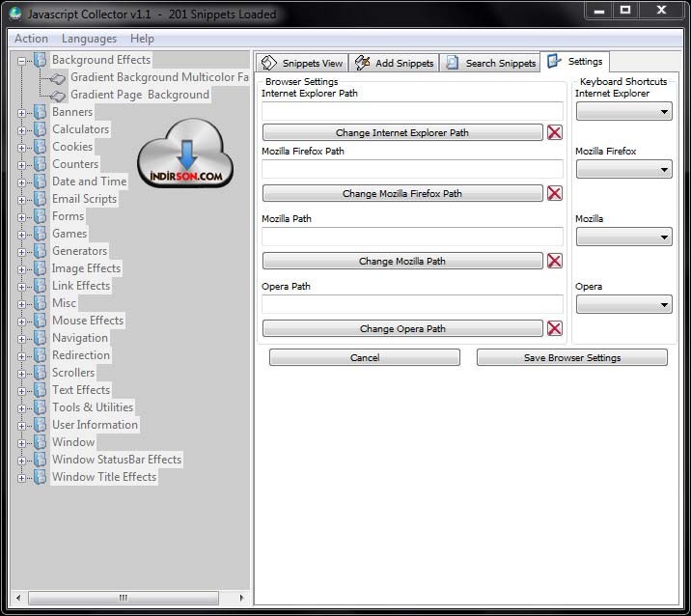Screen dimensions: 691x616
Task: Click the Navigation category book icon
Action: (x=40, y=338)
